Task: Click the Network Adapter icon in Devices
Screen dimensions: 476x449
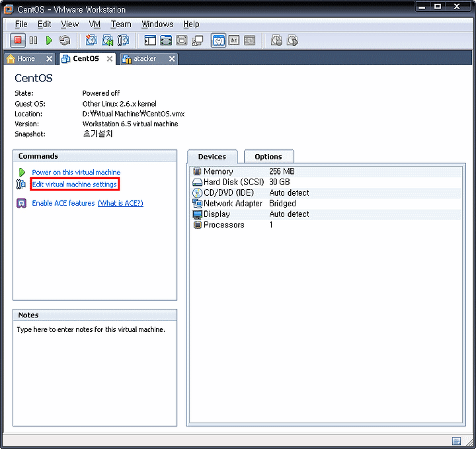Action: (x=197, y=204)
